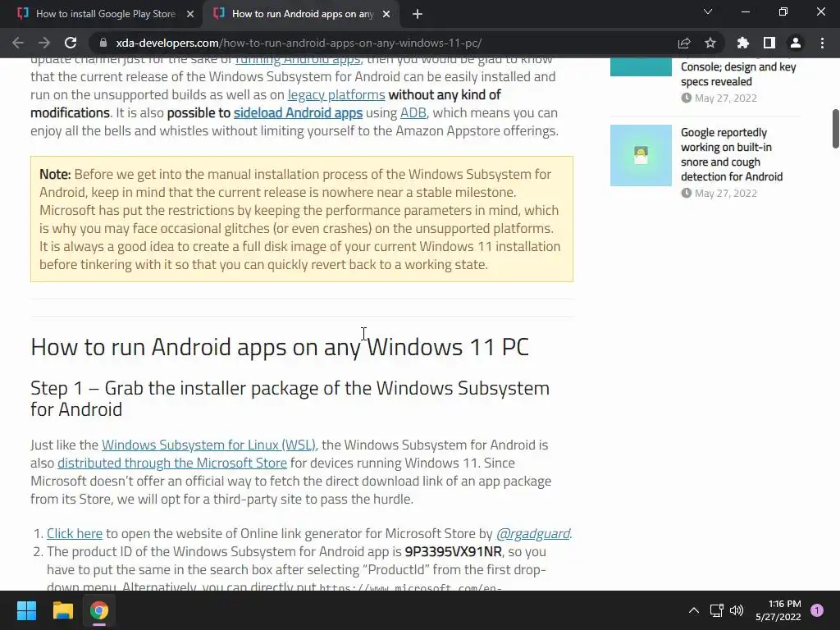
Task: Open 'distributed through the Microsoft Store' link
Action: coord(172,463)
